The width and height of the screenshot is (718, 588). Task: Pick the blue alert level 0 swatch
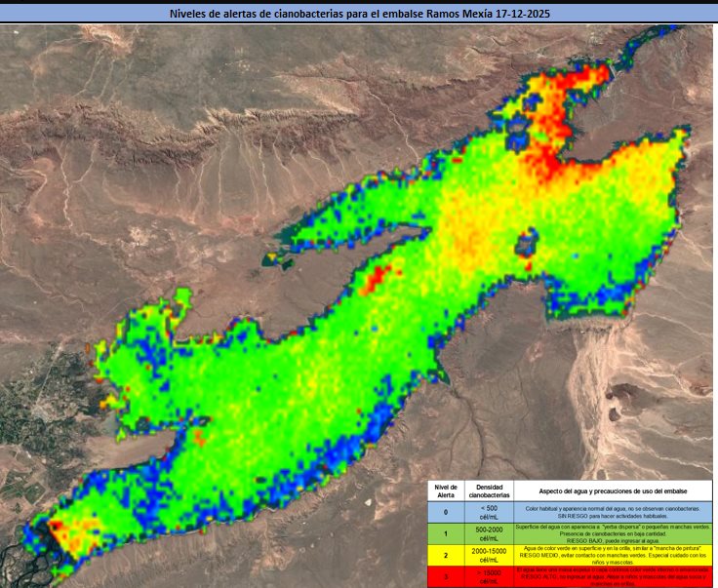445,511
